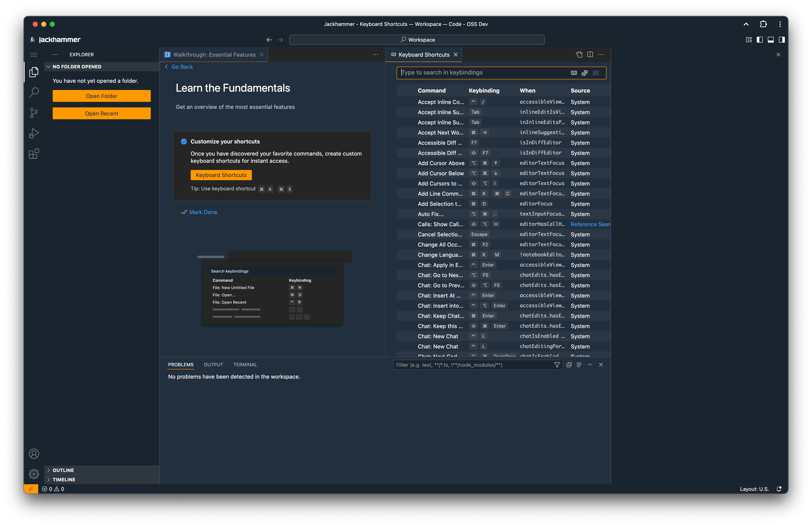The width and height of the screenshot is (812, 525).
Task: Click the Workspace command center search box
Action: 417,40
